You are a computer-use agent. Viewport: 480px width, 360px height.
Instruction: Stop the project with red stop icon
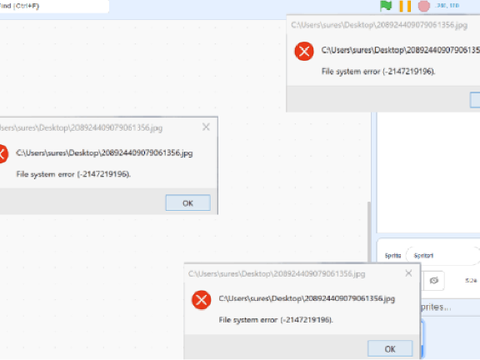coord(424,6)
